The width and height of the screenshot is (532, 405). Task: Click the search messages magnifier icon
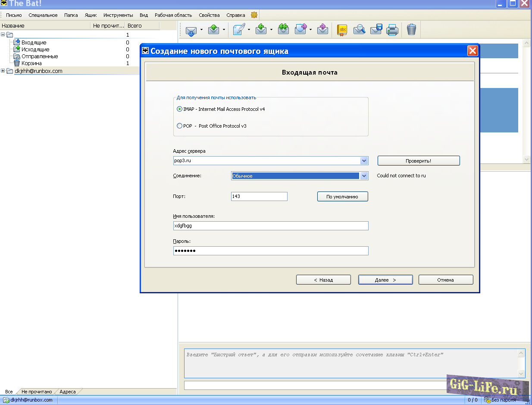[x=359, y=30]
